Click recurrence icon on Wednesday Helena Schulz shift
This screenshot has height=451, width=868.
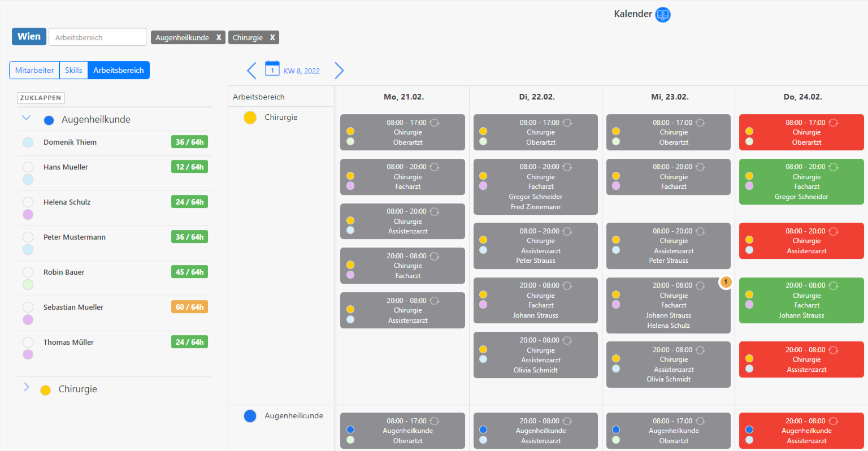click(700, 286)
